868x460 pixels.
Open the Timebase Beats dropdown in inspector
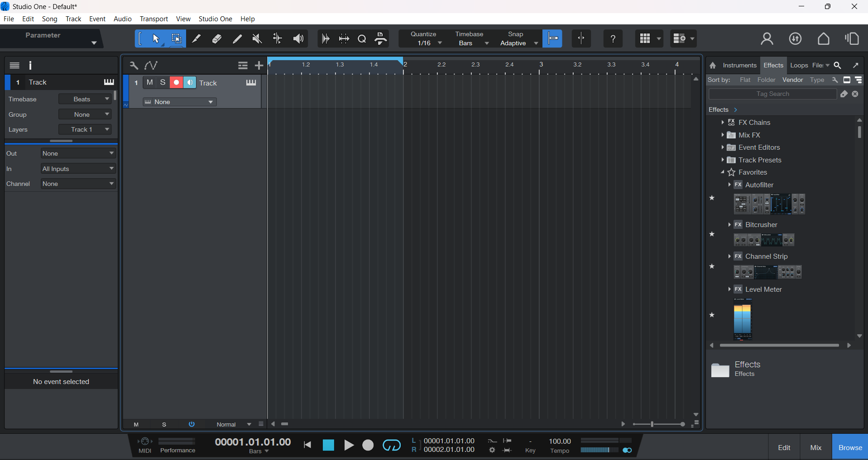click(x=85, y=99)
